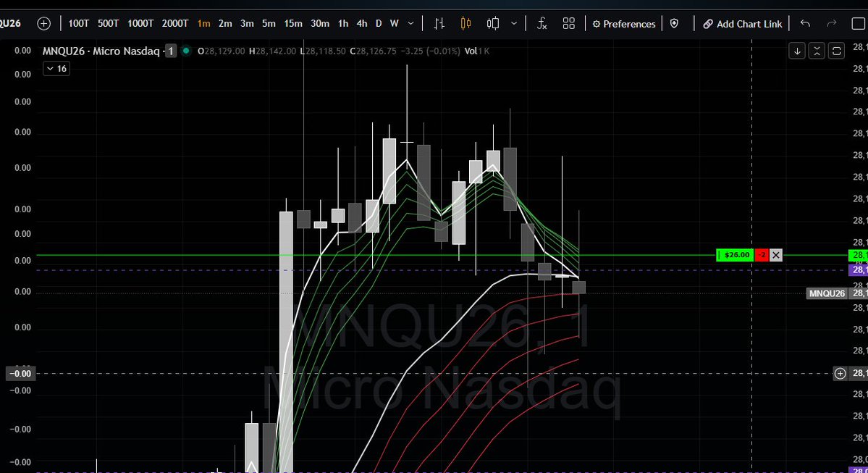The image size is (868, 473).
Task: Click the plus icon on crosshair price axis
Action: 840,373
